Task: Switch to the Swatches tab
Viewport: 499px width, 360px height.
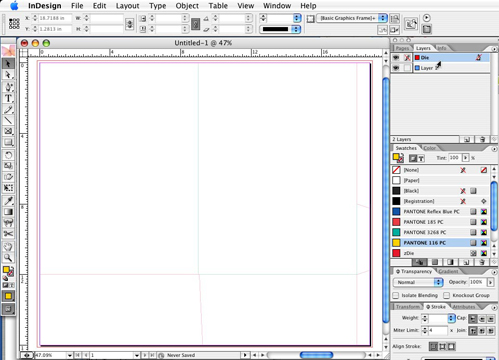Action: point(406,148)
